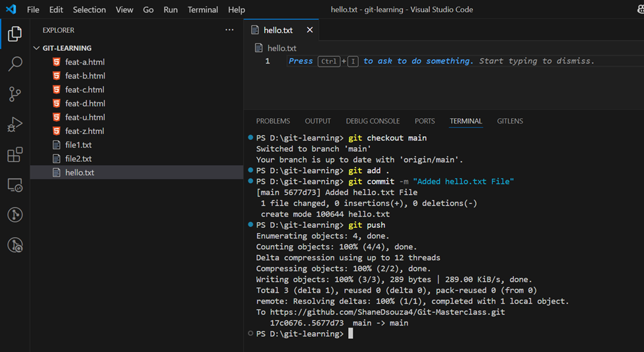Open the Source Control view
644x352 pixels.
click(x=15, y=94)
